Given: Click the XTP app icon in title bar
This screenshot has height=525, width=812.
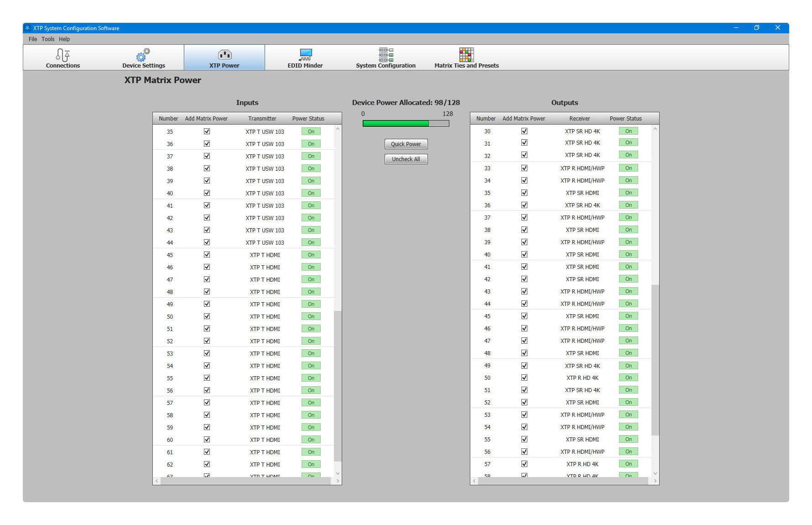Looking at the screenshot, I should (27, 28).
